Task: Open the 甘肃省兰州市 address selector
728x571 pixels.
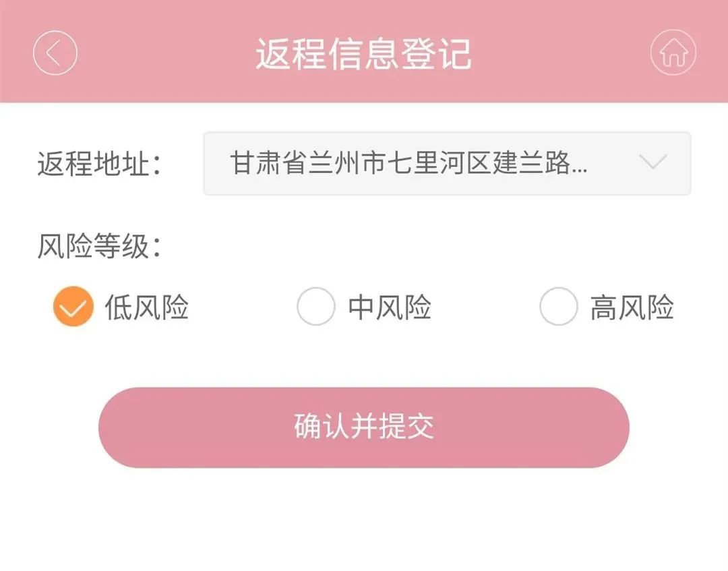Action: (x=297, y=164)
